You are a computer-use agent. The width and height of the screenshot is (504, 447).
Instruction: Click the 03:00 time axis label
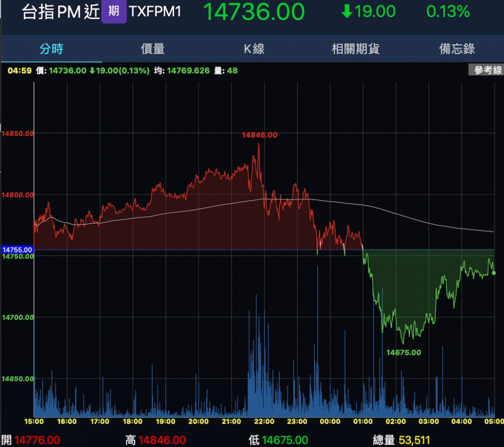pyautogui.click(x=429, y=421)
